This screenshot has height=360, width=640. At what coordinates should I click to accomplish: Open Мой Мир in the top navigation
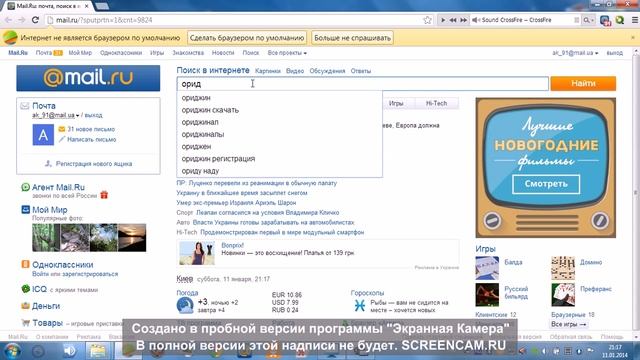click(x=80, y=53)
